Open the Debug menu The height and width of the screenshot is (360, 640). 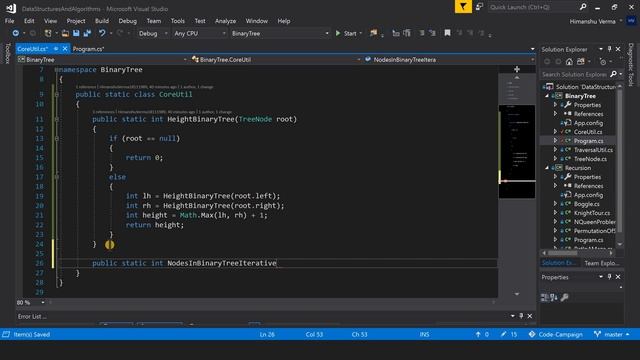pos(128,21)
